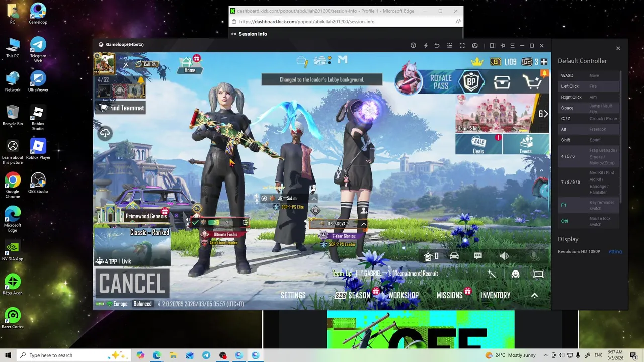Viewport: 644px width, 362px height.
Task: Open the Gameloop hamburger menu
Action: click(512, 45)
